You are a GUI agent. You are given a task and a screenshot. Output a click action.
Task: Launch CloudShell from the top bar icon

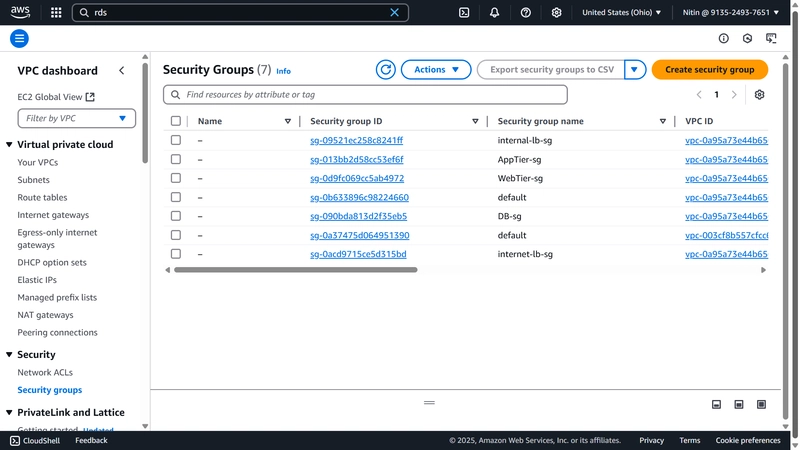[464, 12]
